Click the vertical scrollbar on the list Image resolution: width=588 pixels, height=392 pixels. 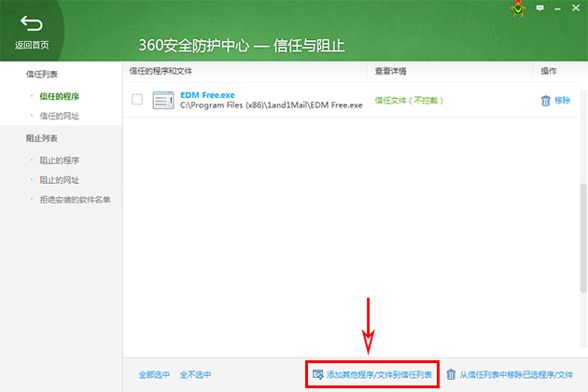coord(583,224)
